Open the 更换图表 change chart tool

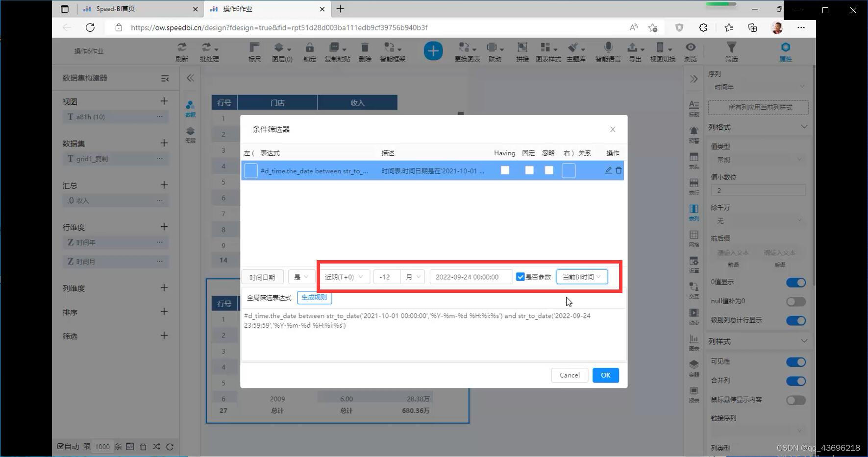pos(467,51)
